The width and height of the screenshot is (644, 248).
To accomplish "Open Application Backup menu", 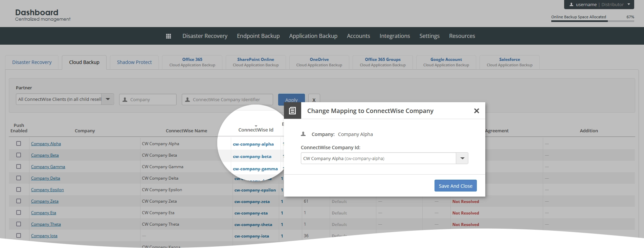I will click(313, 36).
